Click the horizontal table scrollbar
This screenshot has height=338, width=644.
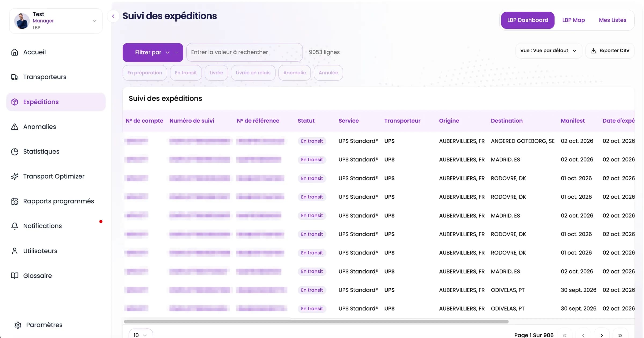316,322
